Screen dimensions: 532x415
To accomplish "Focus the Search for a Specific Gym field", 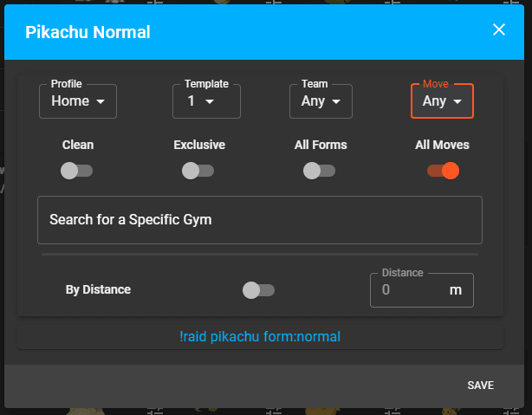I will click(x=260, y=220).
